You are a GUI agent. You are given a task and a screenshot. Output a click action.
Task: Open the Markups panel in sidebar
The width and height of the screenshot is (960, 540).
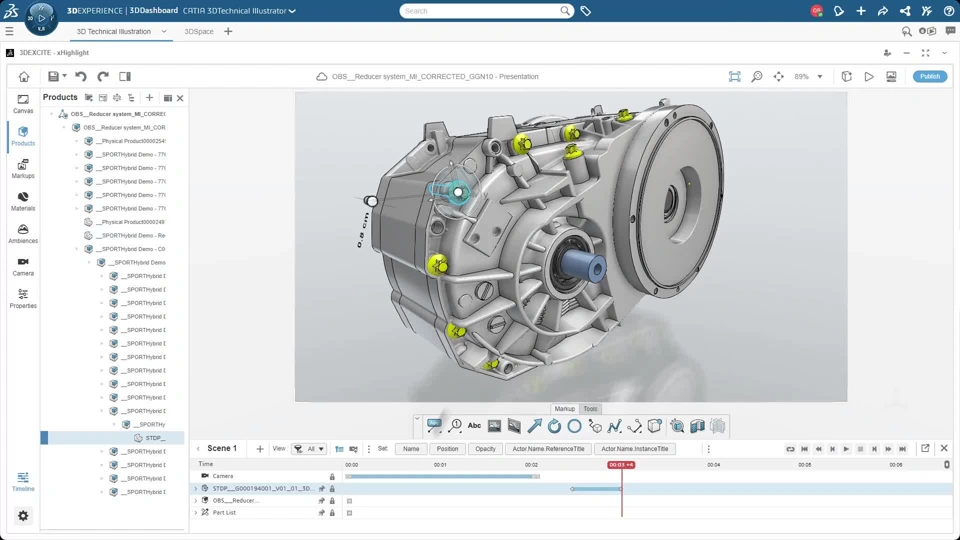click(x=23, y=168)
